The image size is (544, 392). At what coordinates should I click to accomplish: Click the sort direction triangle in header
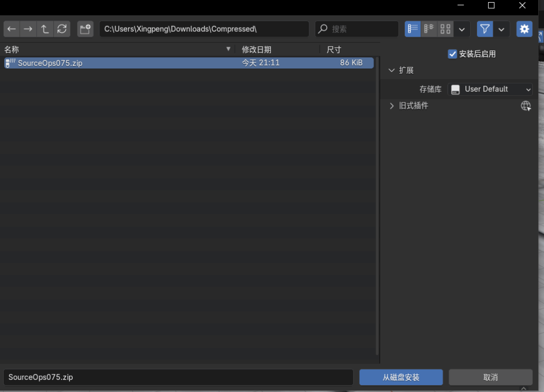[x=228, y=49]
